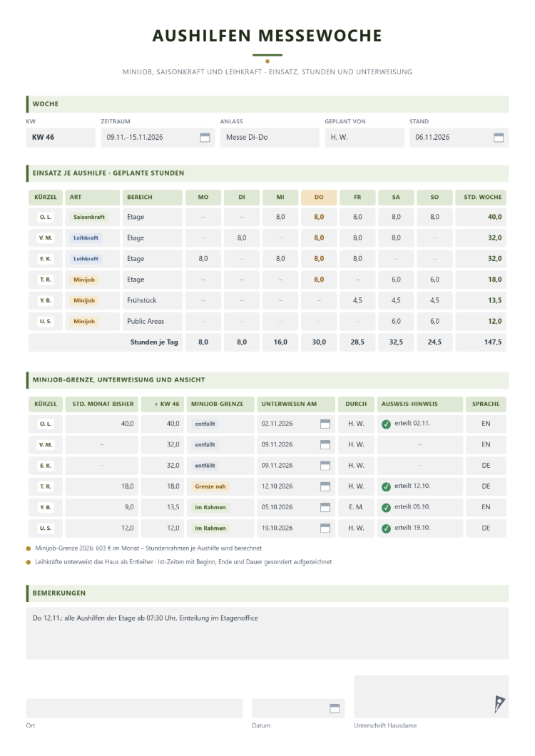Open calendar icon in V. M. Unterwiesen row
535x756 pixels.
coord(325,444)
